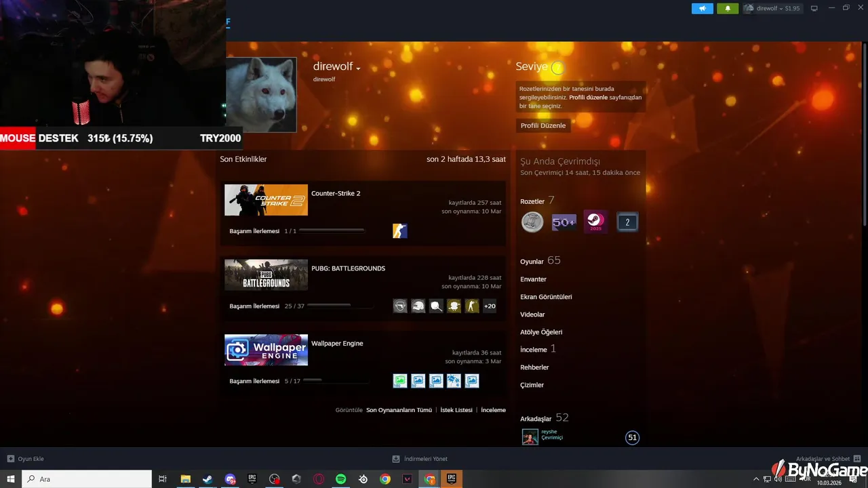Open İndirmeleri Yönet downloads manager
Image resolution: width=868 pixels, height=488 pixels.
[x=420, y=459]
